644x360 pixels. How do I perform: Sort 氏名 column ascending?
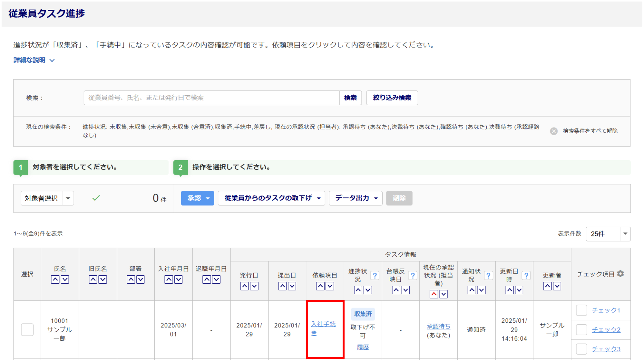55,279
